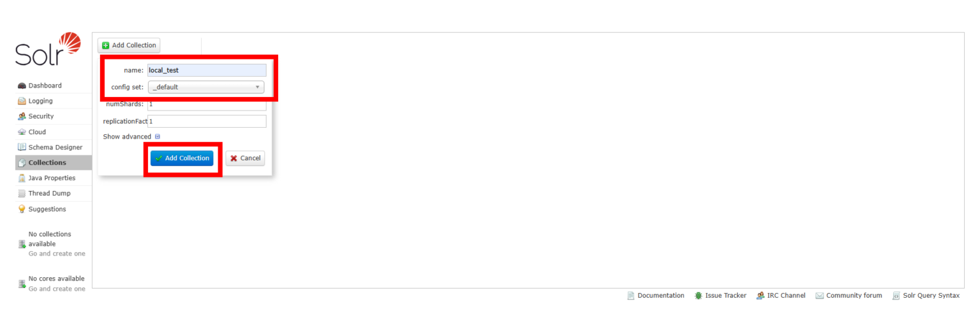Open the Dashboard page icon
980x313 pixels.
pos(22,86)
